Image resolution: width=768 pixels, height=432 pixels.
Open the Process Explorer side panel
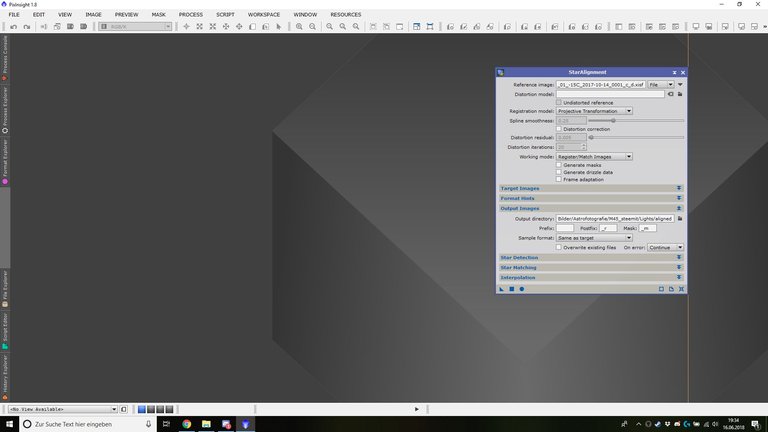[5, 113]
